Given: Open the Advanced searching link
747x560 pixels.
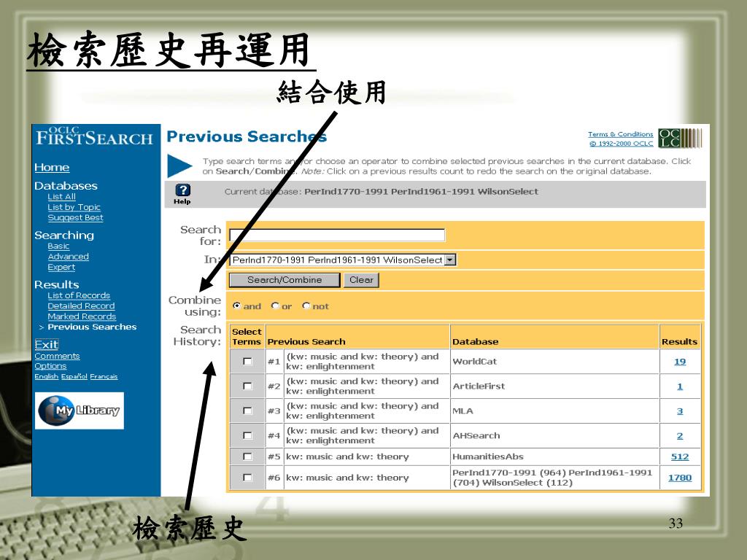Looking at the screenshot, I should tap(68, 257).
